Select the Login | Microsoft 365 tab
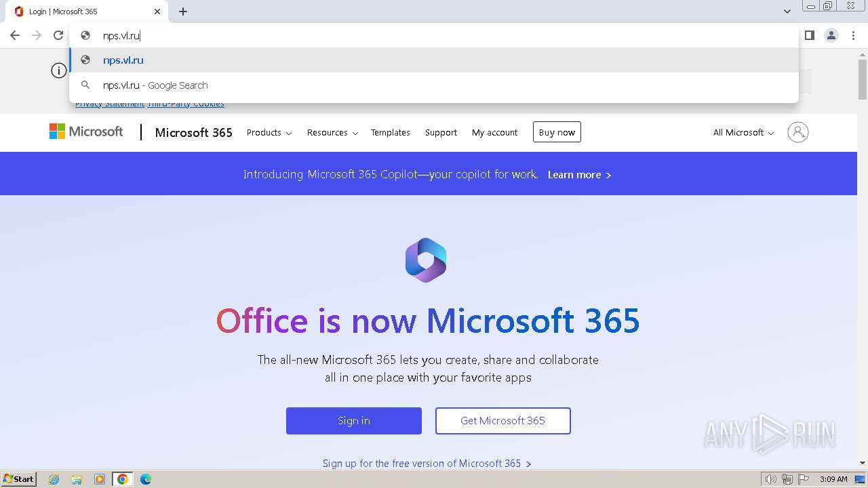This screenshot has width=868, height=488. tap(86, 12)
